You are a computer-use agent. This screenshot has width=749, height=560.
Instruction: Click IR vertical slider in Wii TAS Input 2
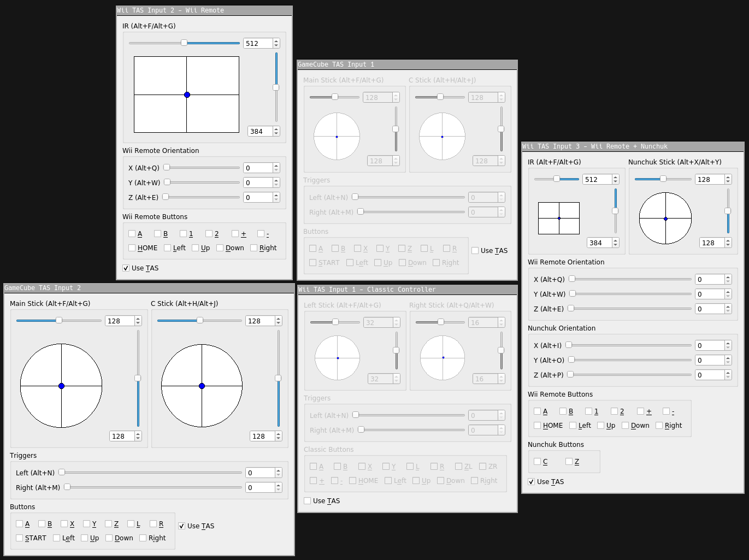pyautogui.click(x=276, y=87)
